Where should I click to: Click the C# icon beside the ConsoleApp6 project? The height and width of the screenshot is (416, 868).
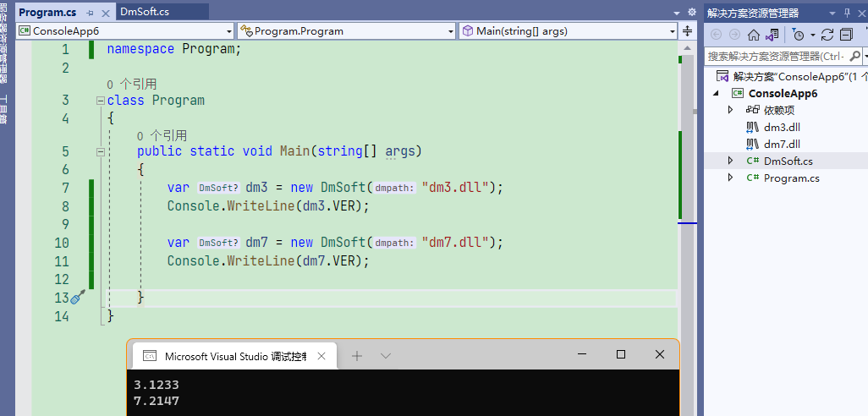tap(738, 93)
